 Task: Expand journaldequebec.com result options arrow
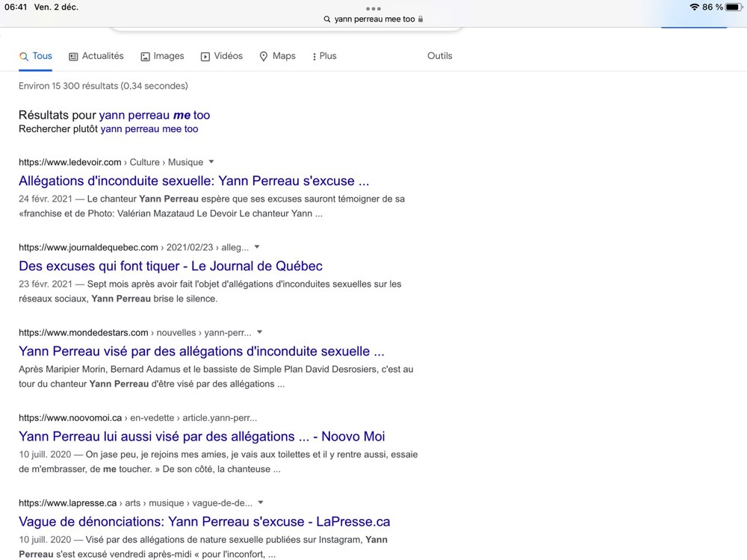click(257, 247)
